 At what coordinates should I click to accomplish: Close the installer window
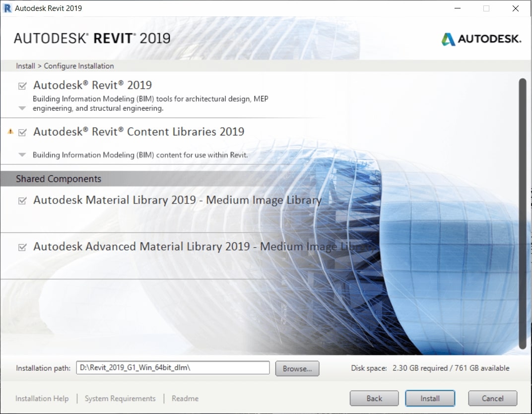(x=516, y=8)
